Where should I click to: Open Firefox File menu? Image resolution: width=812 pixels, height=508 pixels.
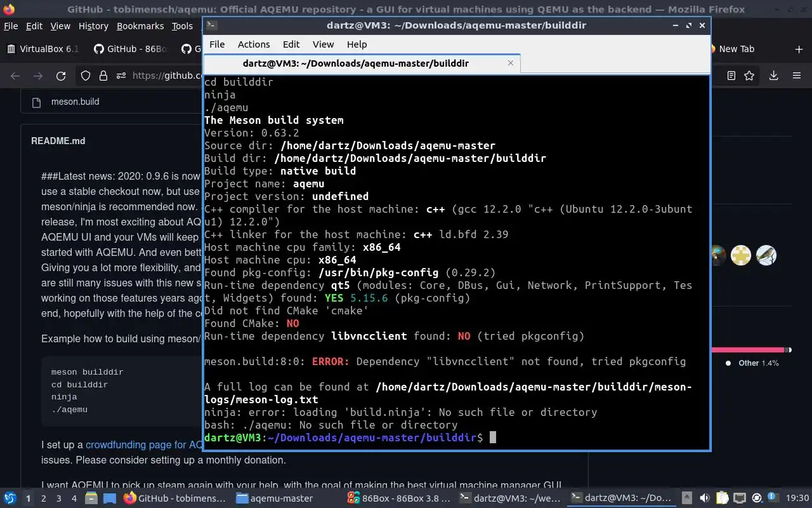tap(11, 26)
